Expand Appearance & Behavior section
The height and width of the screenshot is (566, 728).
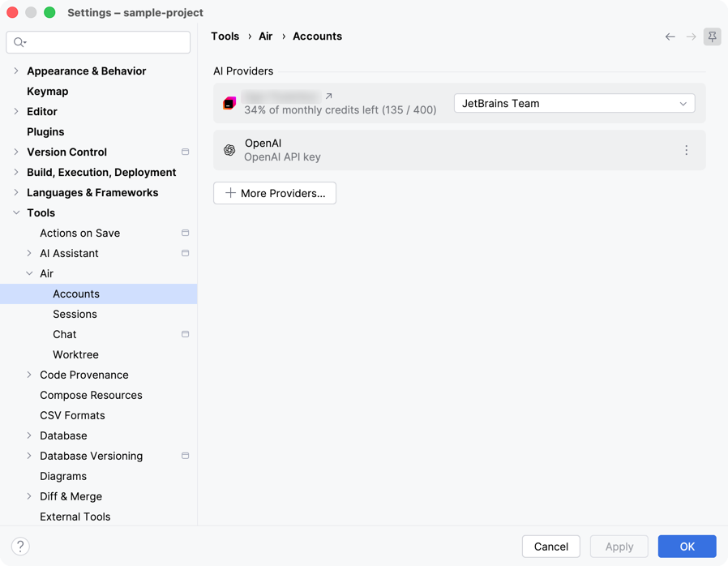pyautogui.click(x=16, y=71)
